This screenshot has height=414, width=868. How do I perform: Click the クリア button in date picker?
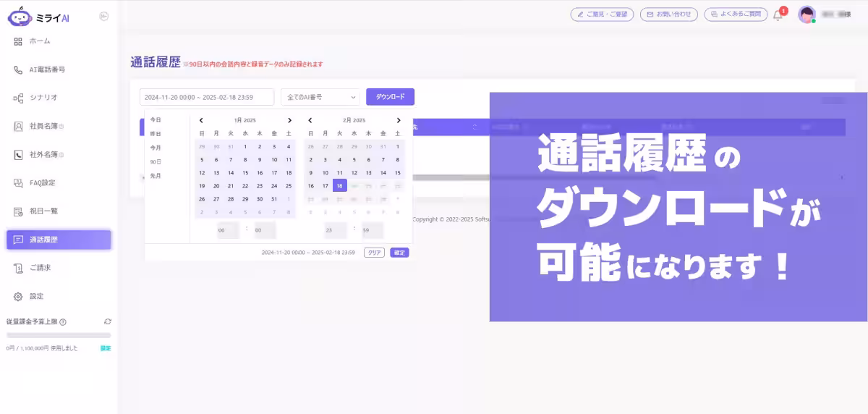374,253
